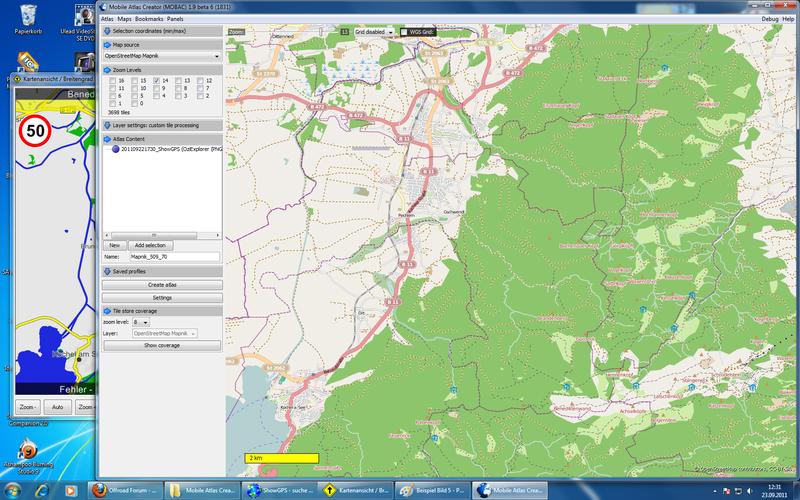This screenshot has height=500, width=800.
Task: Click the Add selection button
Action: pos(150,245)
